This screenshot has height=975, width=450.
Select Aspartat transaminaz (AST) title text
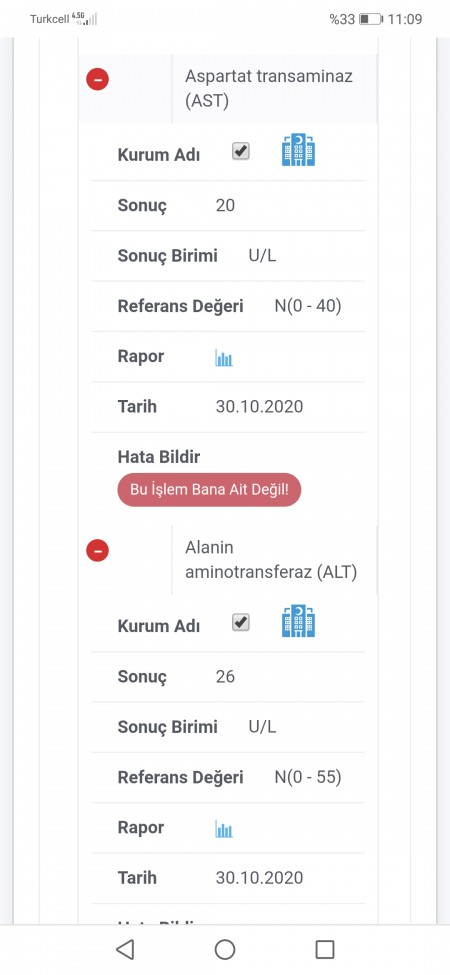pyautogui.click(x=269, y=88)
